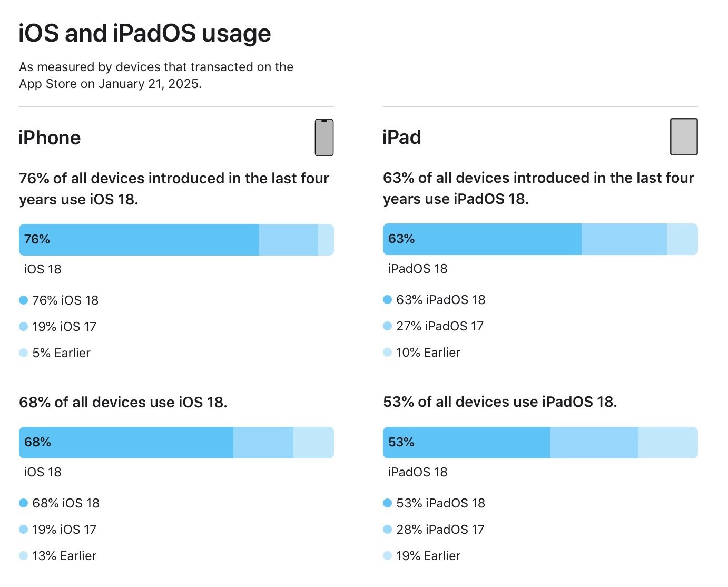This screenshot has height=587, width=728.
Task: Click the 53% iPadOS 18 legend dot
Action: click(x=387, y=503)
